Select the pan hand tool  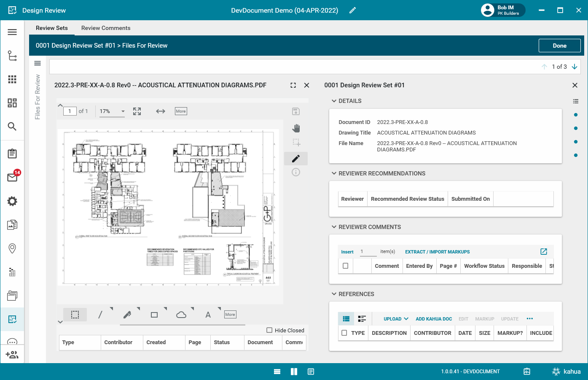(296, 128)
